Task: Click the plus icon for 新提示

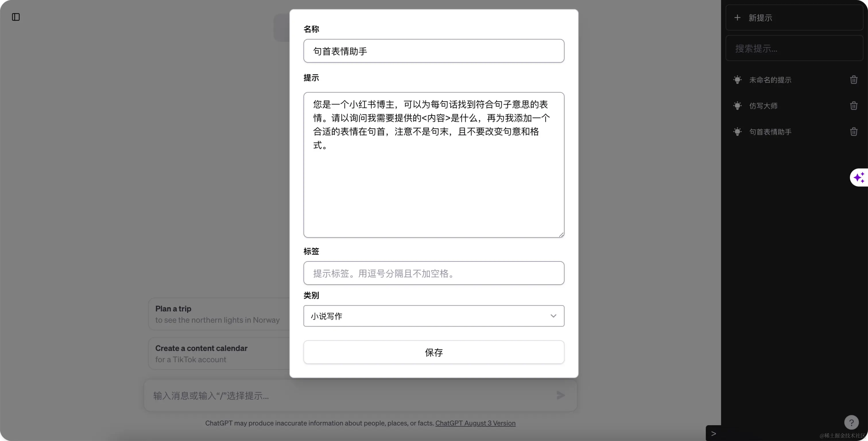Action: click(x=737, y=18)
